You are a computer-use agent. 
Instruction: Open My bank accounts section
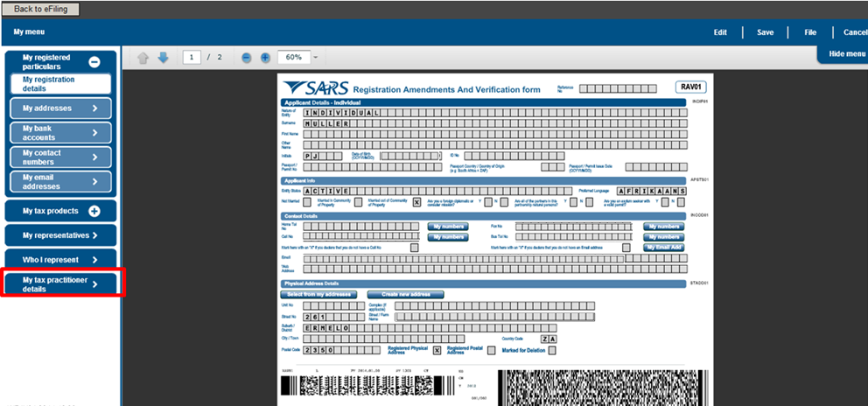pyautogui.click(x=59, y=133)
